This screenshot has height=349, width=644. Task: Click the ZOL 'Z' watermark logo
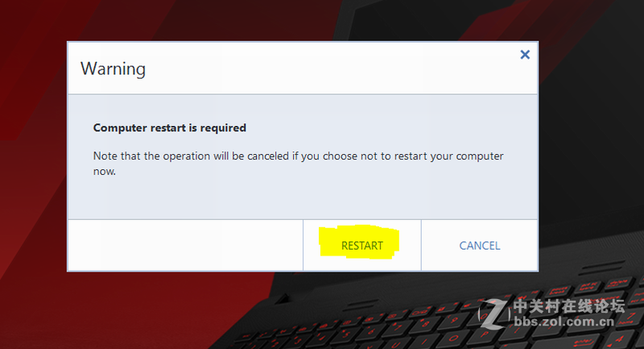click(x=494, y=314)
